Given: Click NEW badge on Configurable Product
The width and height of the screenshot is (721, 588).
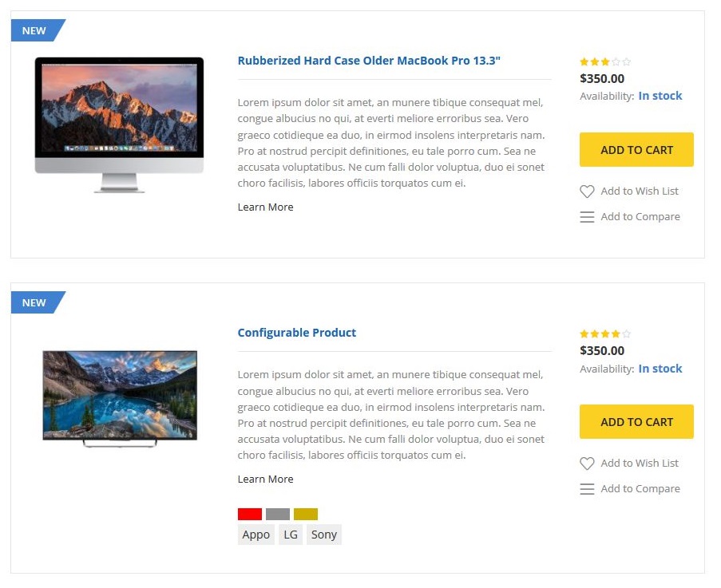Looking at the screenshot, I should tap(35, 302).
